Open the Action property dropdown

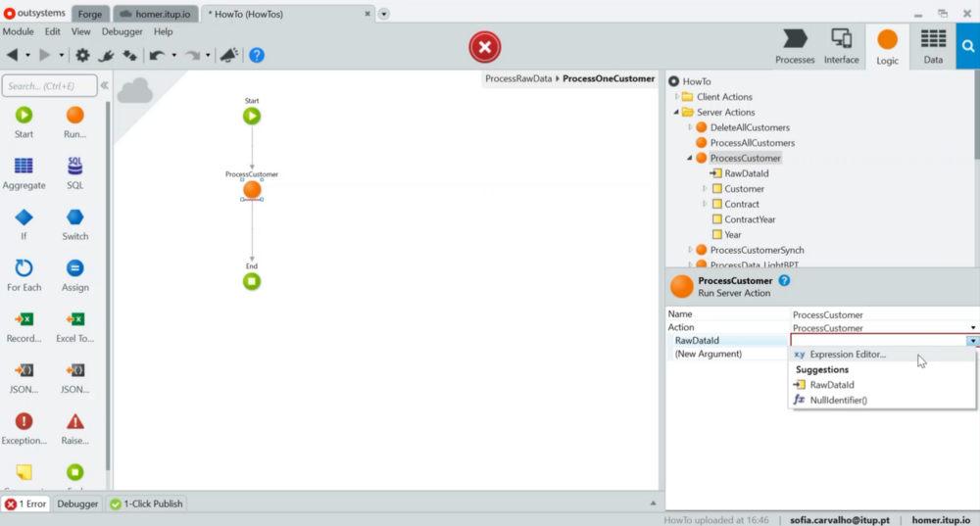click(972, 328)
